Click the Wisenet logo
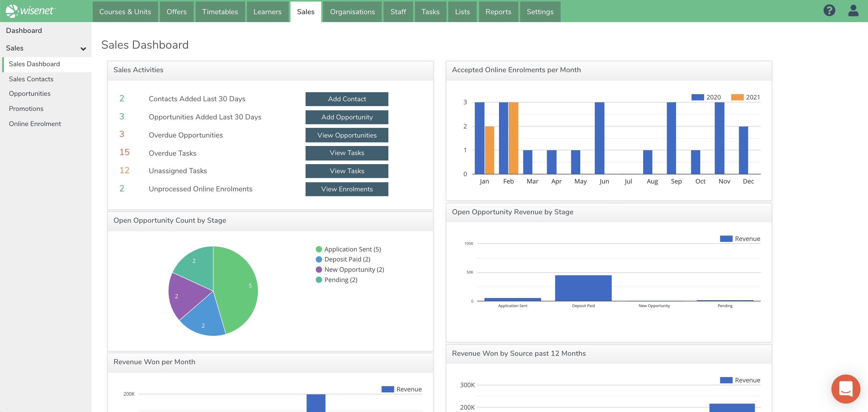 [30, 11]
